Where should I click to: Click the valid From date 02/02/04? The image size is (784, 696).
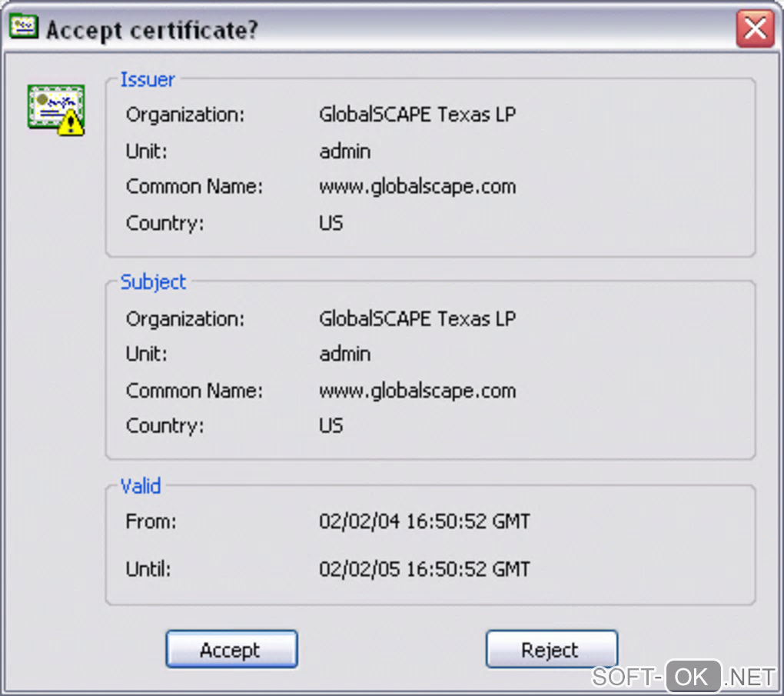(424, 521)
